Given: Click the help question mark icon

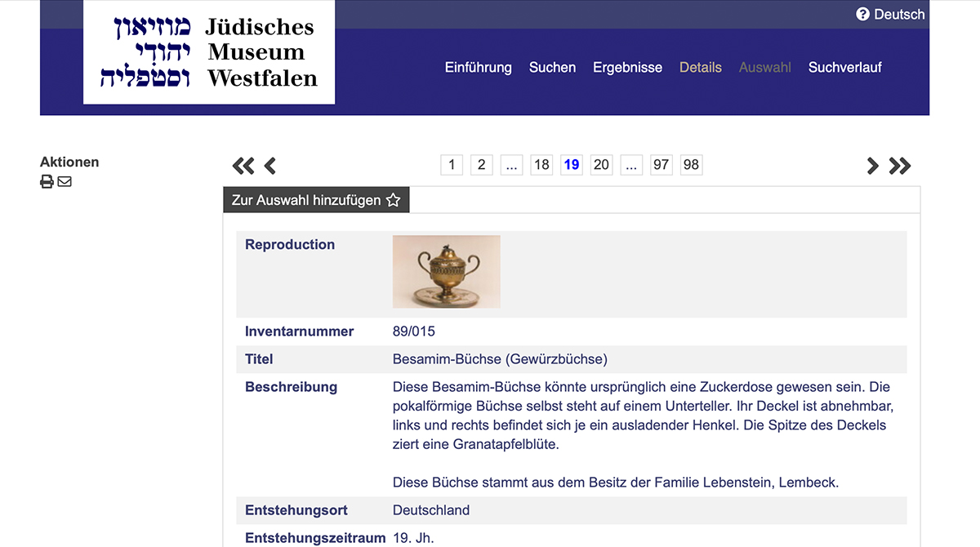Looking at the screenshot, I should [862, 14].
